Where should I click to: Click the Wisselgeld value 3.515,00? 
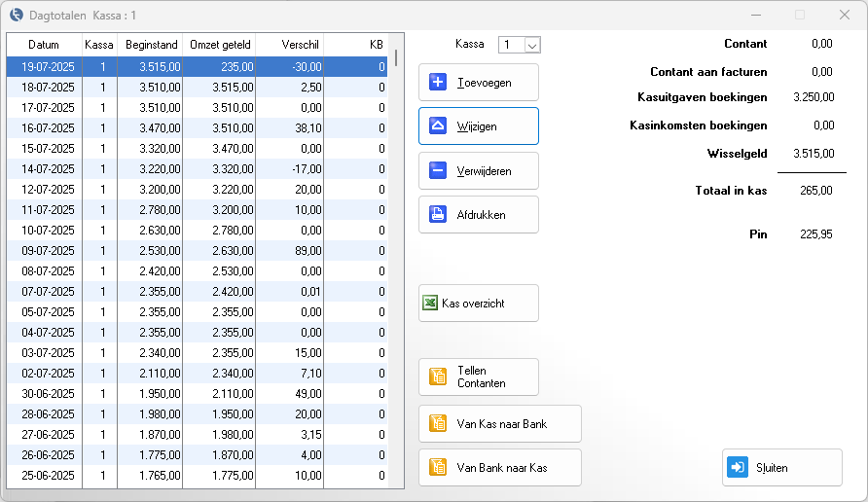click(814, 154)
